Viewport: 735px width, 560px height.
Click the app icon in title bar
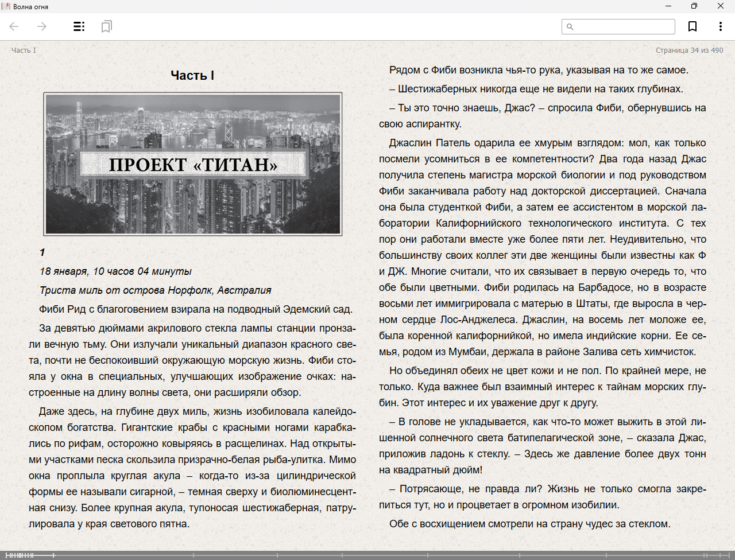click(x=6, y=6)
